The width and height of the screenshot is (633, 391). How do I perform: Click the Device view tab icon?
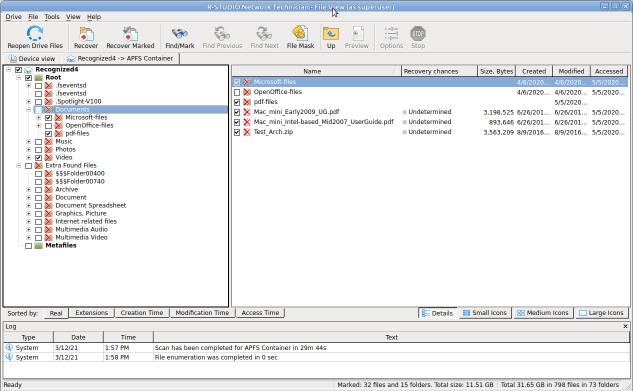pyautogui.click(x=13, y=59)
